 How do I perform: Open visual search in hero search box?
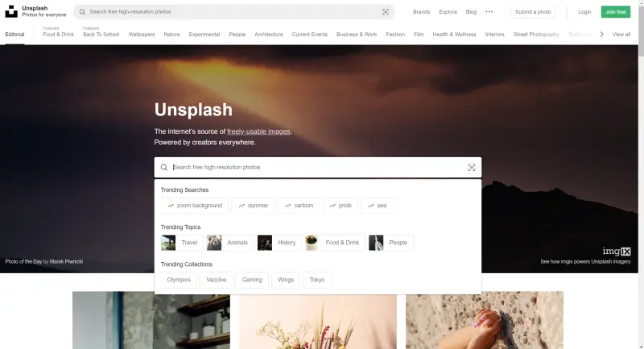472,168
